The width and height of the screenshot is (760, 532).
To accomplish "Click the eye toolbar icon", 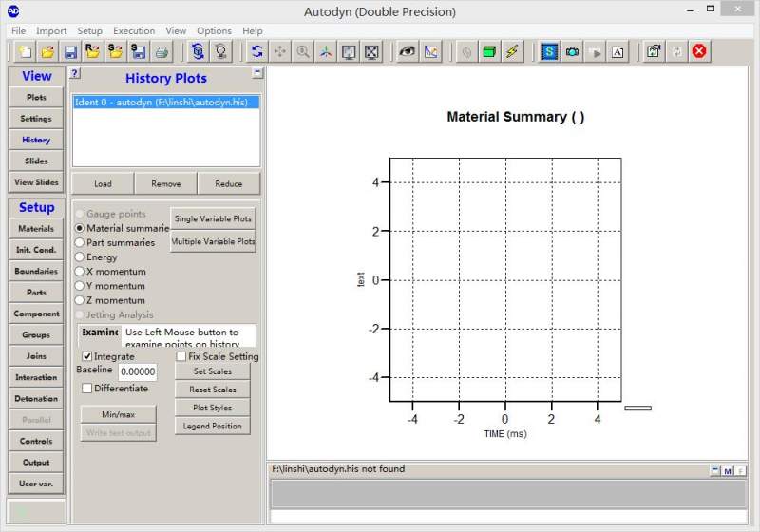I will click(408, 52).
